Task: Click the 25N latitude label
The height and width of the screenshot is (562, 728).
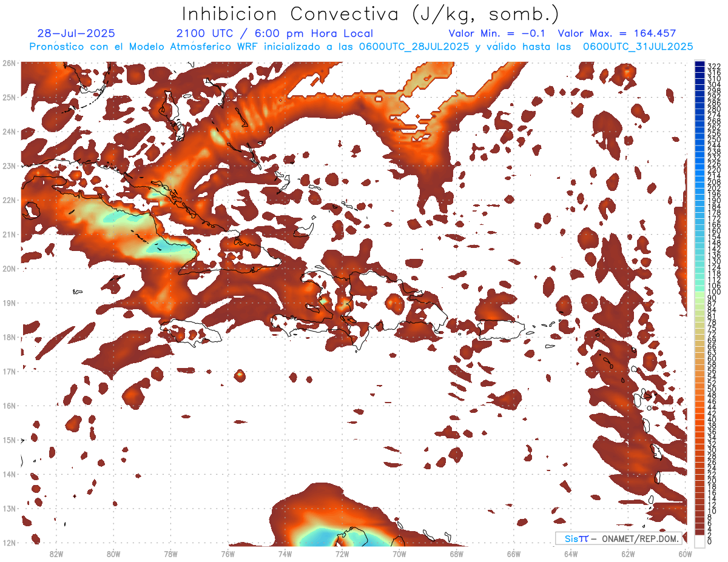Action: click(9, 97)
